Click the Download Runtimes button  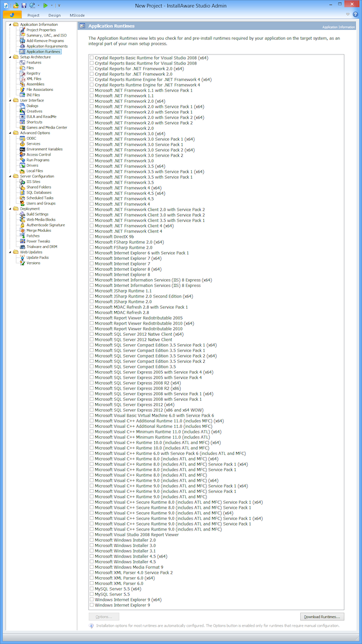322,617
